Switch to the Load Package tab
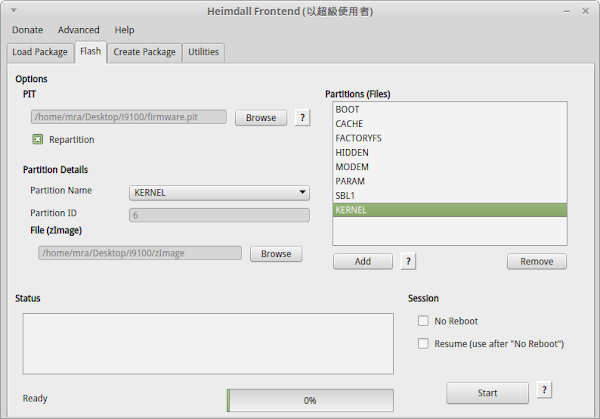The width and height of the screenshot is (600, 419). 40,52
